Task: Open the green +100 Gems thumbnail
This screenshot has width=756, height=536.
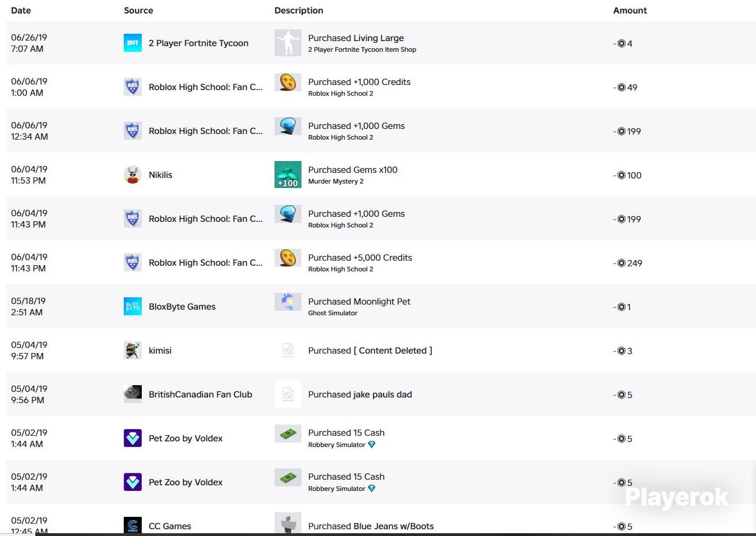Action: 288,175
